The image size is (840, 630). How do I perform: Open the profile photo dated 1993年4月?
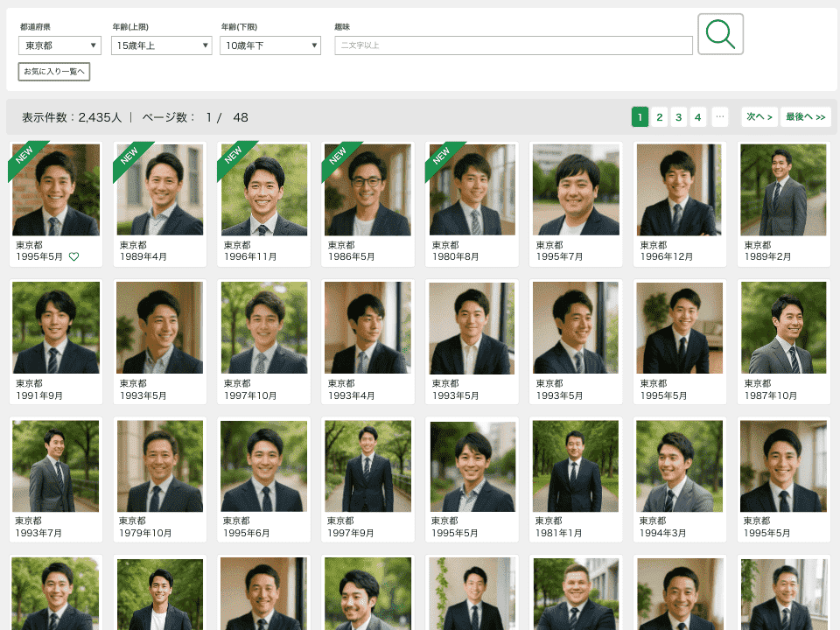tap(368, 327)
